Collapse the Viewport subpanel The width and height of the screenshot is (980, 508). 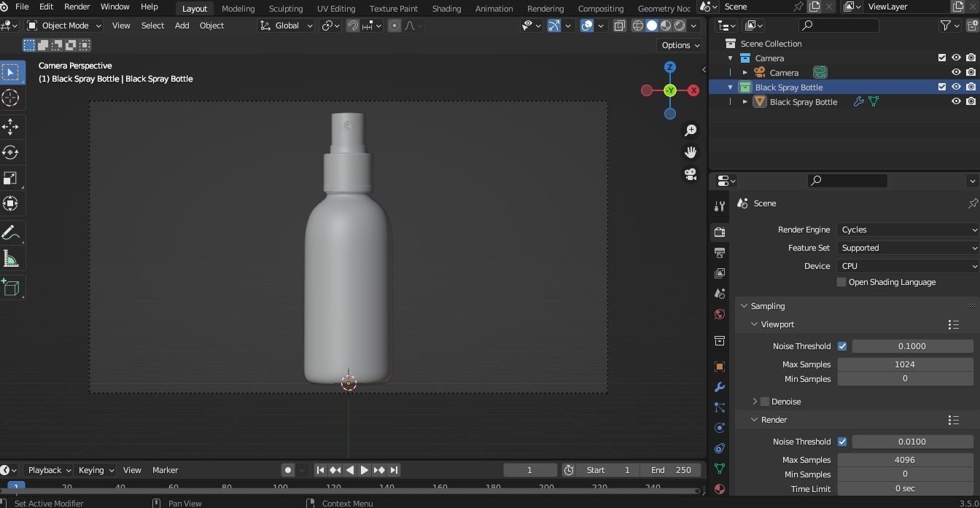click(x=755, y=324)
